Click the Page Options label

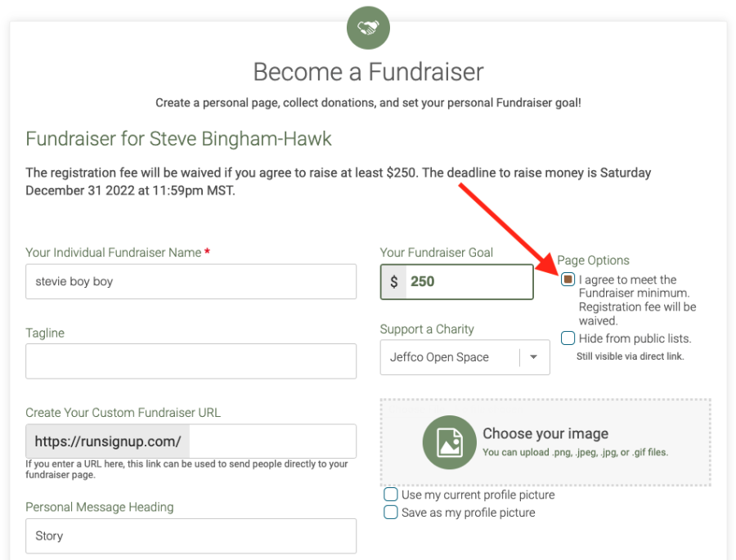[593, 260]
